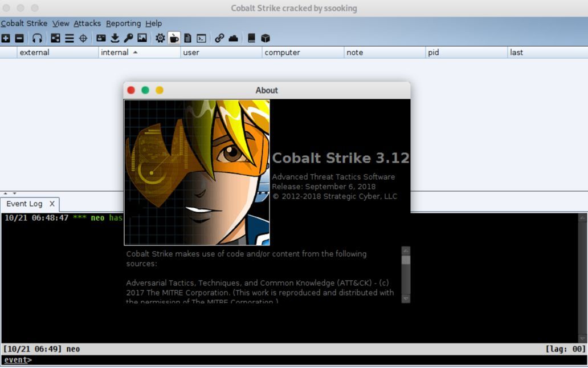
Task: Click the About cube icon in toolbar
Action: pyautogui.click(x=266, y=38)
